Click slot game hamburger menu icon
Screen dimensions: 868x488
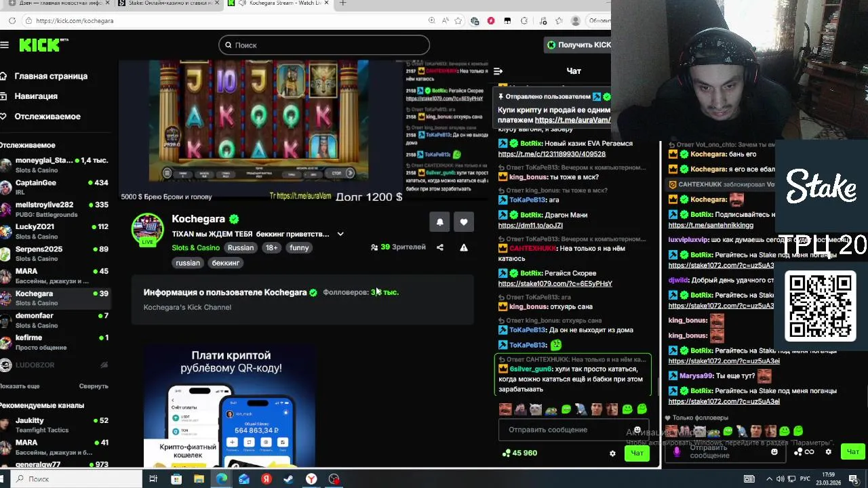[x=167, y=173]
